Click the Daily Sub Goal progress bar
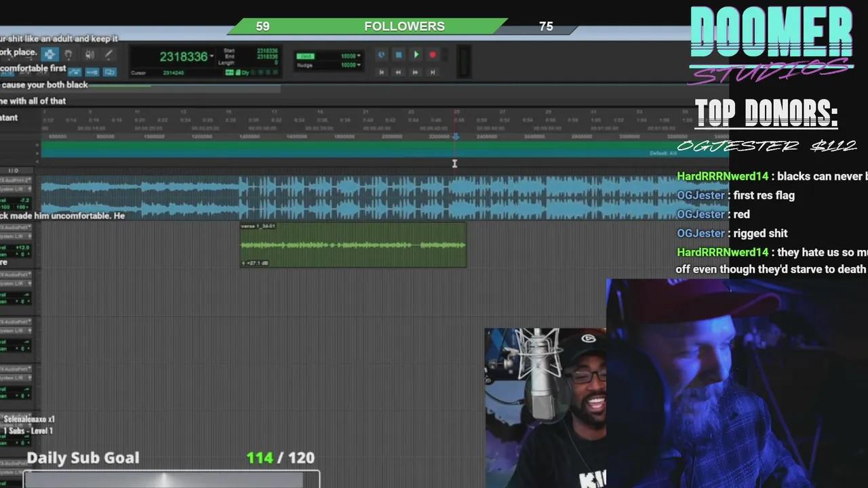The image size is (868, 488). point(172,479)
